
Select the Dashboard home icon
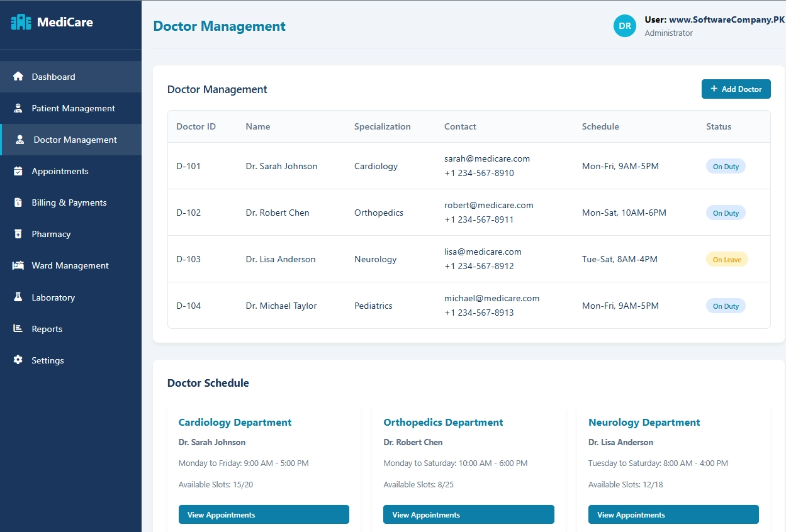(19, 76)
